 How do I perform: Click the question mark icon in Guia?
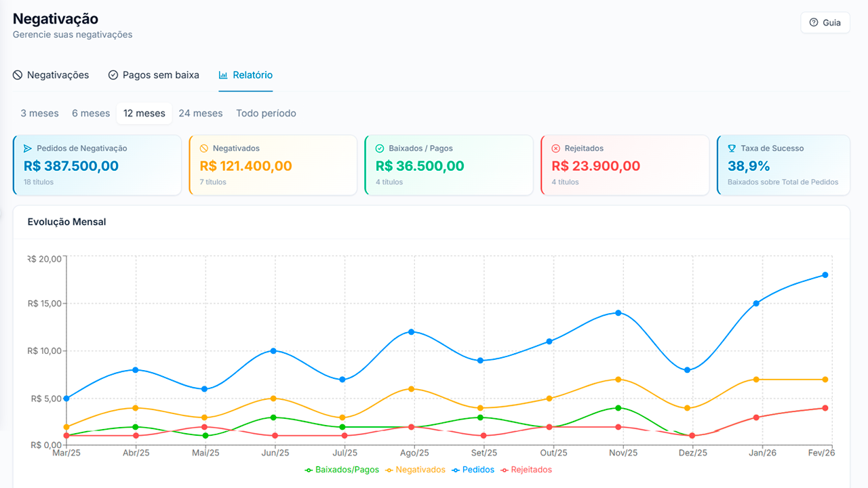click(x=814, y=22)
